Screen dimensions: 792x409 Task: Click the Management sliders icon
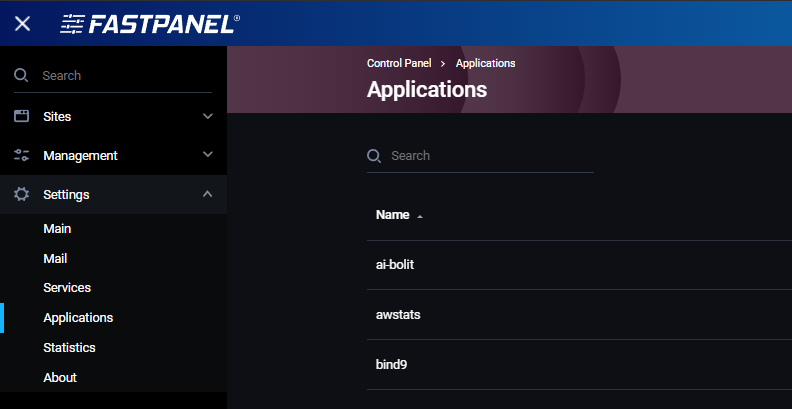pyautogui.click(x=21, y=155)
